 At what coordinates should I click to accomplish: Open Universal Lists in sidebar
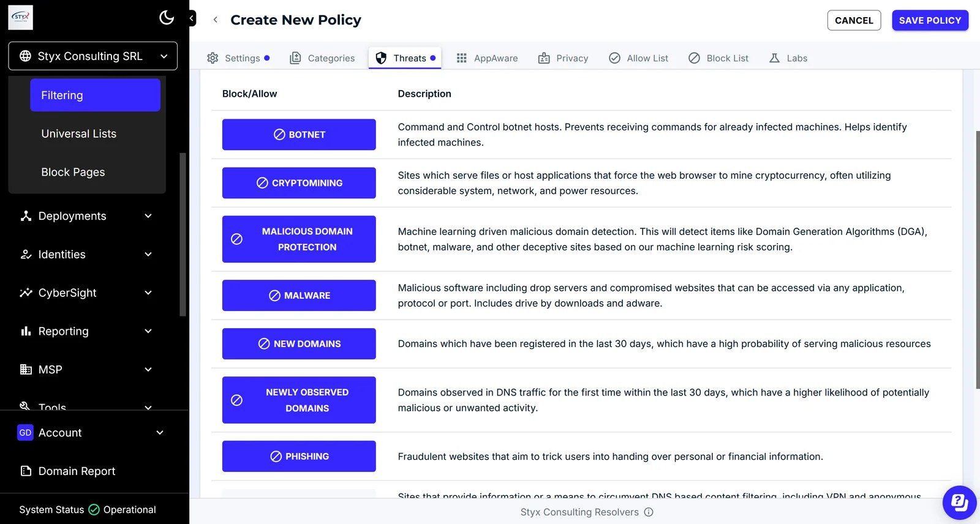[x=78, y=133]
